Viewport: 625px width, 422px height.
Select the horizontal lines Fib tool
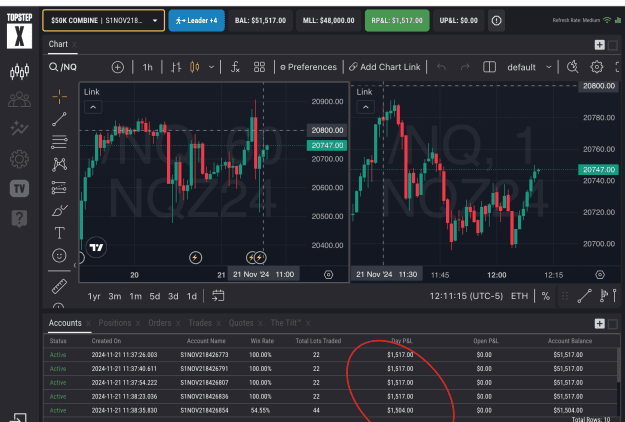pyautogui.click(x=59, y=142)
